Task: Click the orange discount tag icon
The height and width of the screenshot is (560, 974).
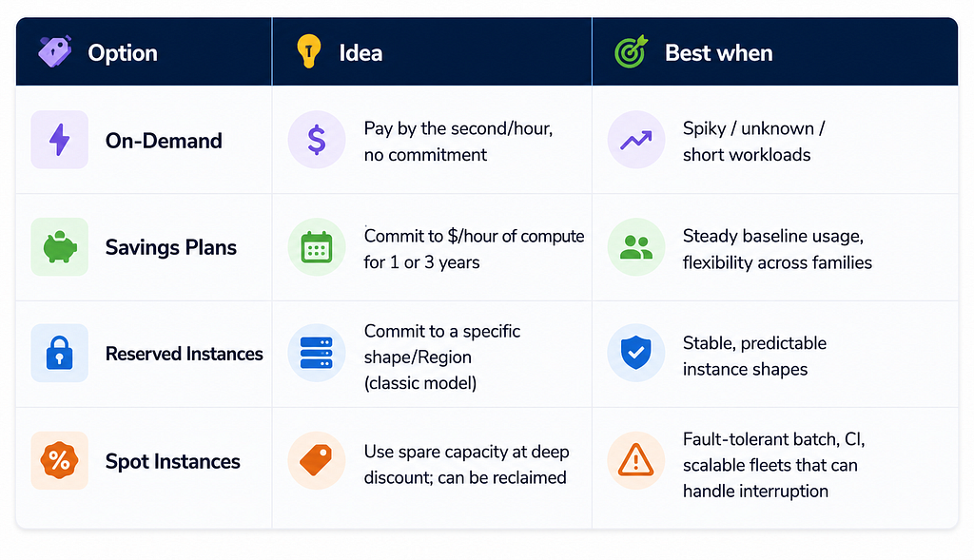Action: coord(317,461)
